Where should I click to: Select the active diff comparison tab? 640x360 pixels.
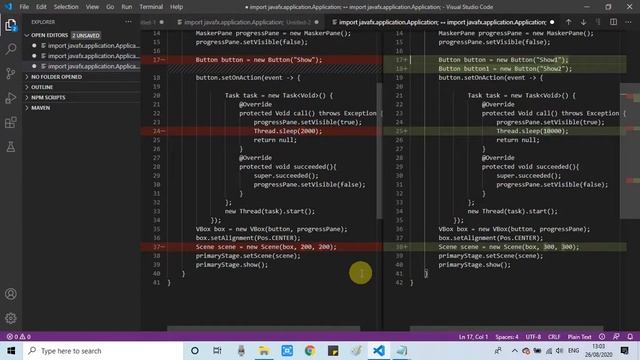coord(443,22)
